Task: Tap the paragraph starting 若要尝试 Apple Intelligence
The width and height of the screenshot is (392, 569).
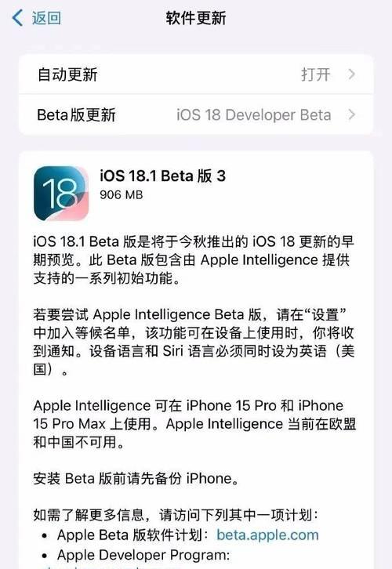Action: [x=194, y=342]
